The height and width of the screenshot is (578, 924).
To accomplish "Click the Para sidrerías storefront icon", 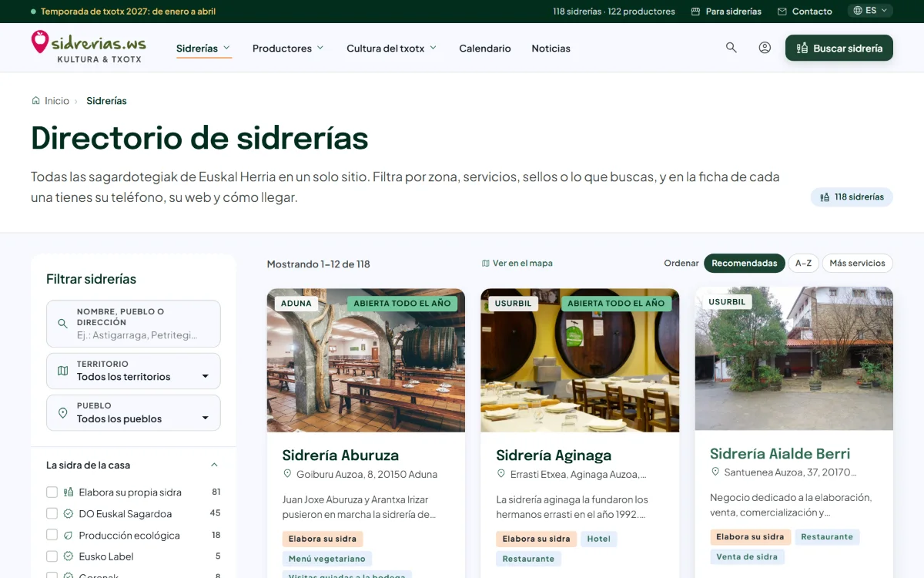I will pos(696,12).
